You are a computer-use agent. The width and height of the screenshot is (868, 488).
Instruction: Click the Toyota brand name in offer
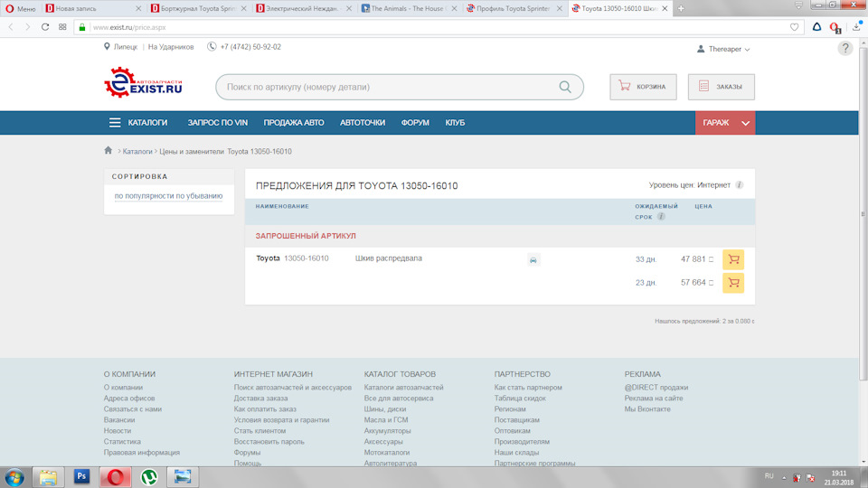(x=268, y=258)
